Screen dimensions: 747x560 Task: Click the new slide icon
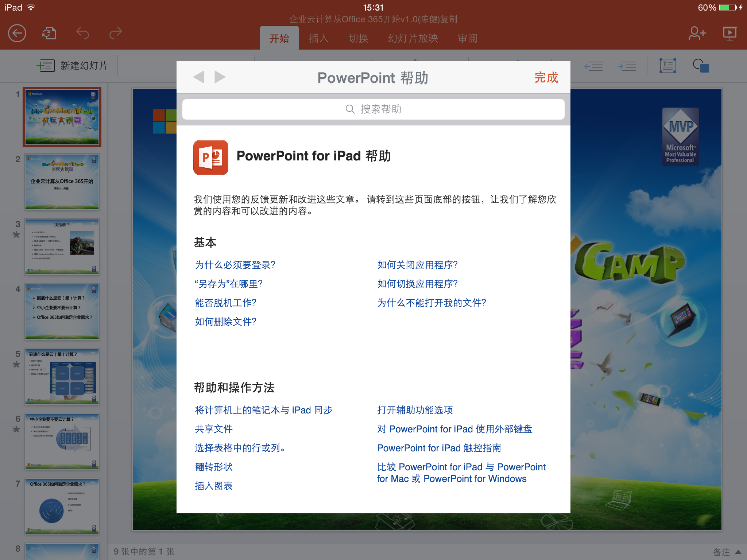(46, 66)
